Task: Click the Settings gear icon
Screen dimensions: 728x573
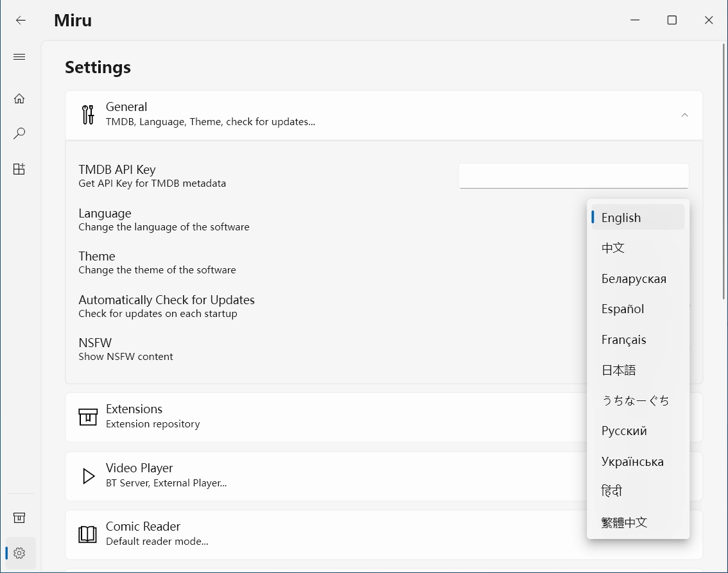Action: point(19,552)
